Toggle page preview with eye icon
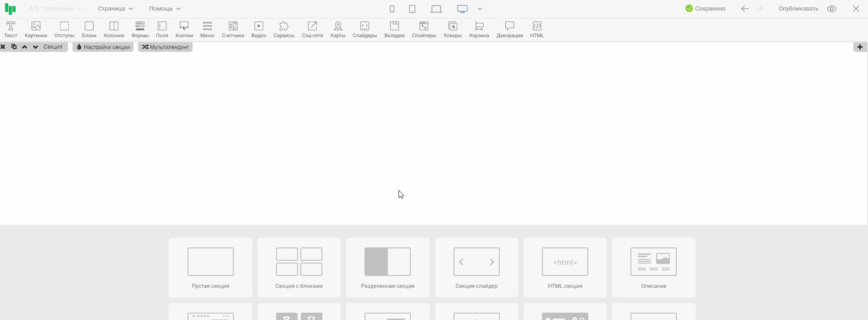868x320 pixels. coord(832,9)
